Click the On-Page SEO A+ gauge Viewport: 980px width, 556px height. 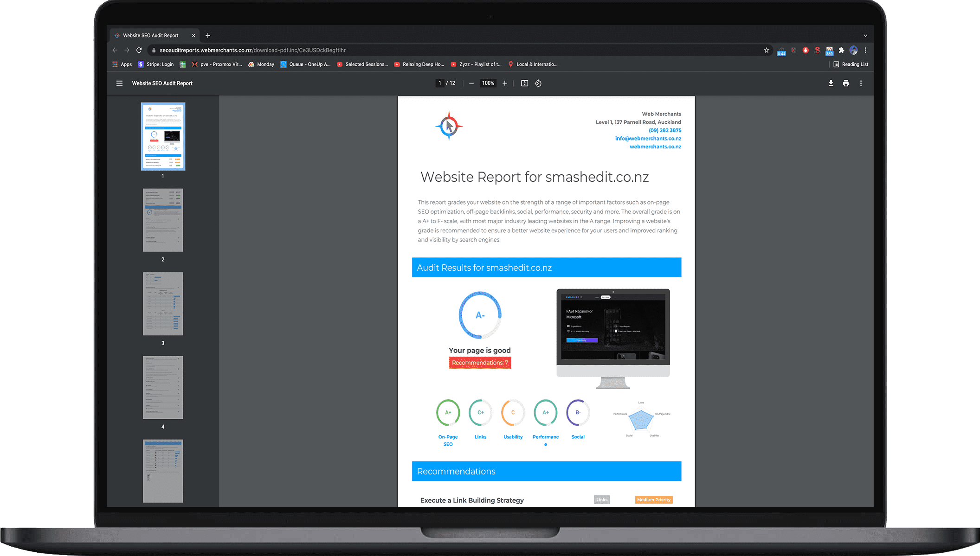click(x=448, y=413)
